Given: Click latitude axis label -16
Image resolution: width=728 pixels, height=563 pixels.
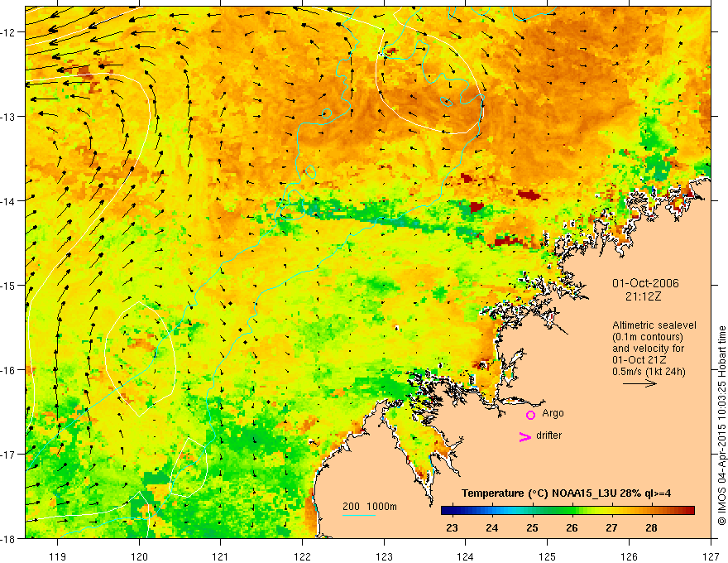Looking at the screenshot, I should click(x=9, y=370).
